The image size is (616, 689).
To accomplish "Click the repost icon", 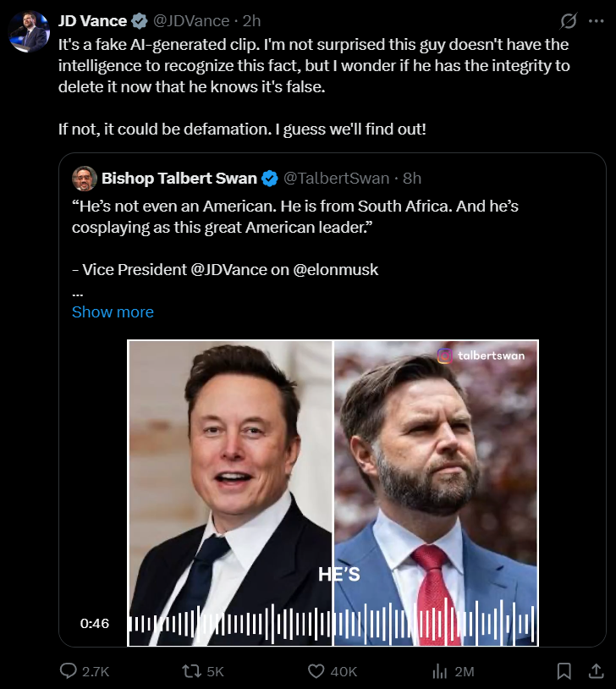I will pyautogui.click(x=192, y=670).
